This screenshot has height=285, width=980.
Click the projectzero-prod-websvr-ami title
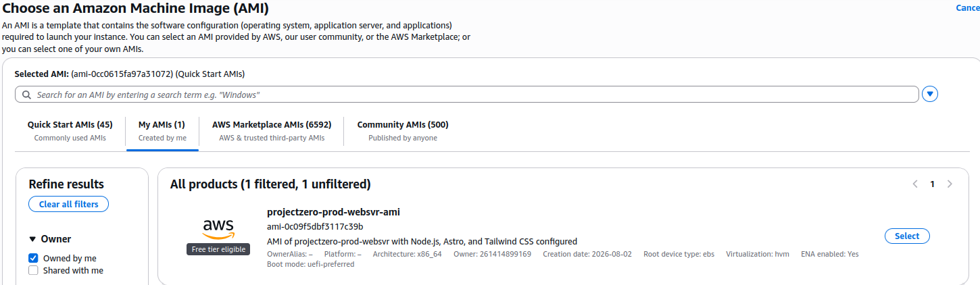pos(333,212)
